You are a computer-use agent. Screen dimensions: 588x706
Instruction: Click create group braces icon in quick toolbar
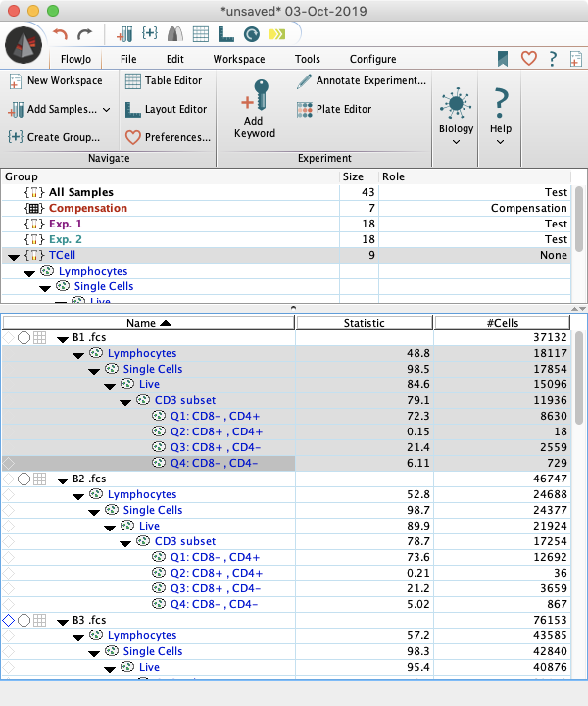coord(150,33)
